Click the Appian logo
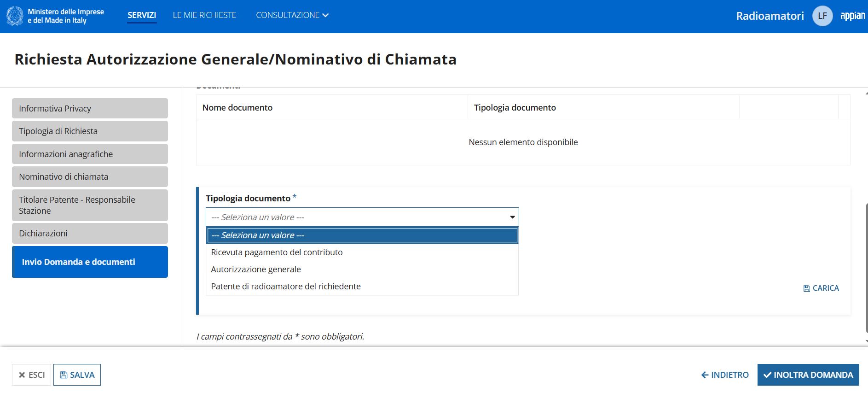 click(x=853, y=16)
